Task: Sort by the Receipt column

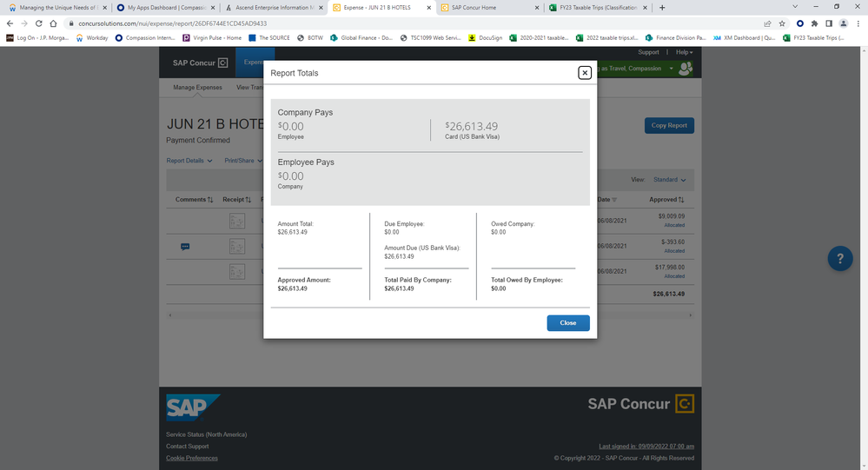Action: 236,199
